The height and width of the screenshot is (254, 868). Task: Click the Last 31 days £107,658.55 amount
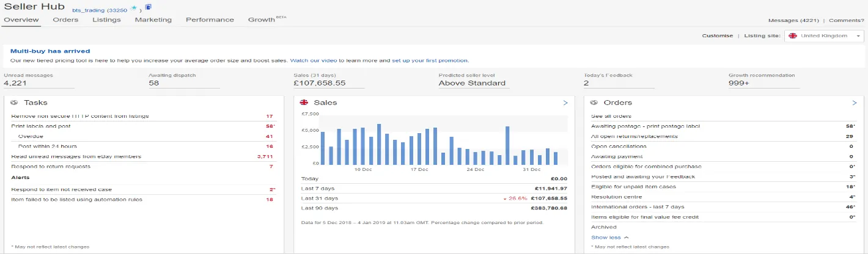click(x=549, y=198)
